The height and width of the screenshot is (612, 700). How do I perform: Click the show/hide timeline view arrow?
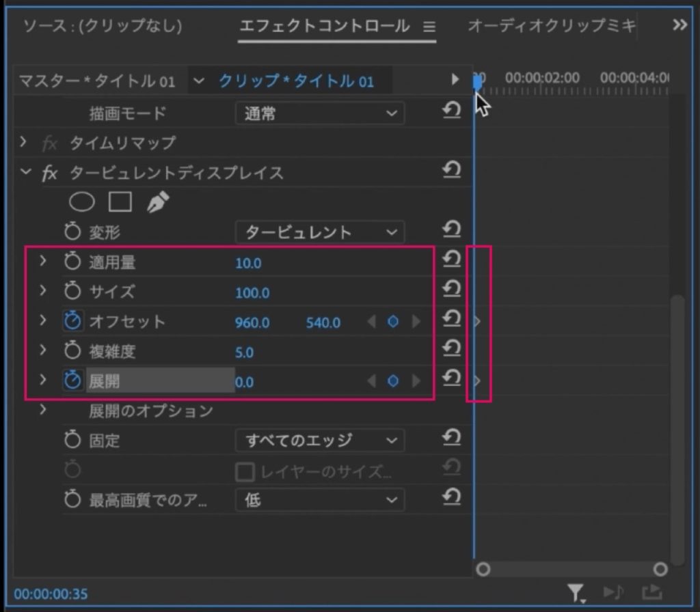click(455, 79)
